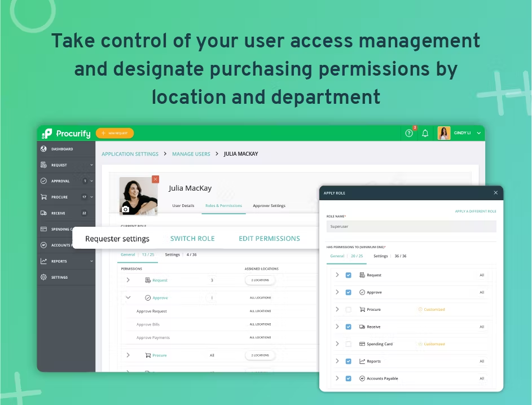Open the User Details tab
Viewport: 532px width, 405px height.
click(183, 205)
